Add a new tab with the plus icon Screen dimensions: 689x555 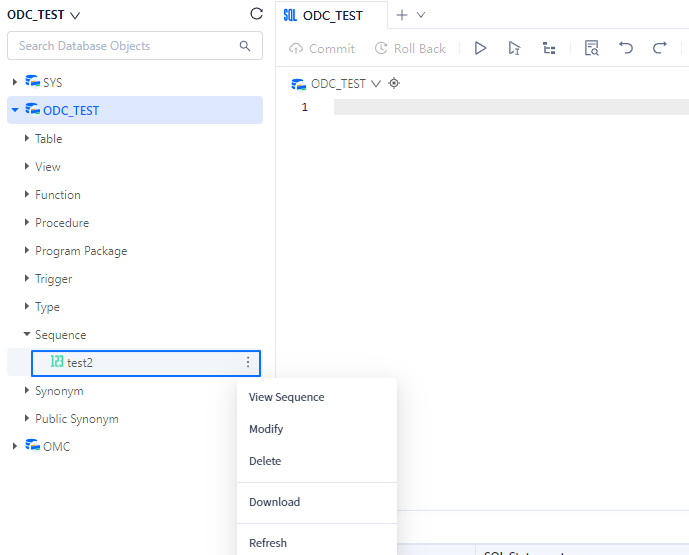pos(402,15)
